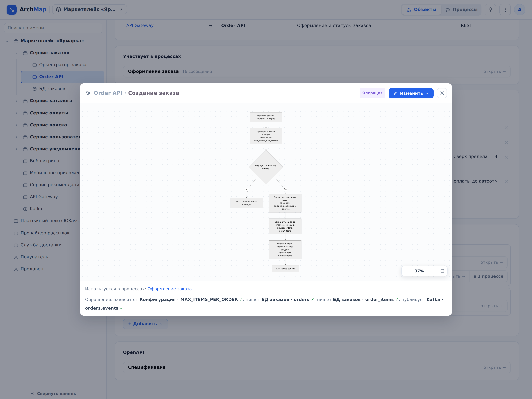Click the Поиск по имени search field
The width and height of the screenshot is (532, 399).
[x=53, y=28]
